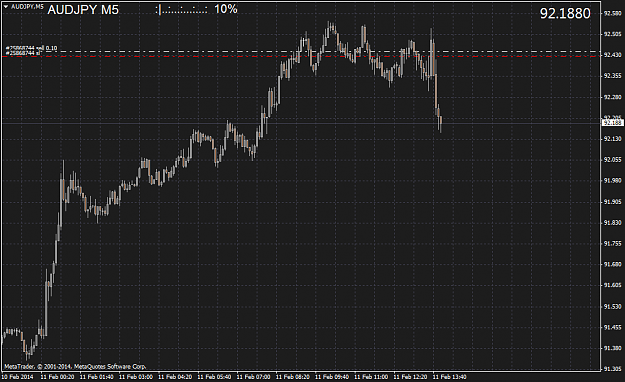Click the 91.905 price scale label
625x382 pixels.
pyautogui.click(x=612, y=202)
